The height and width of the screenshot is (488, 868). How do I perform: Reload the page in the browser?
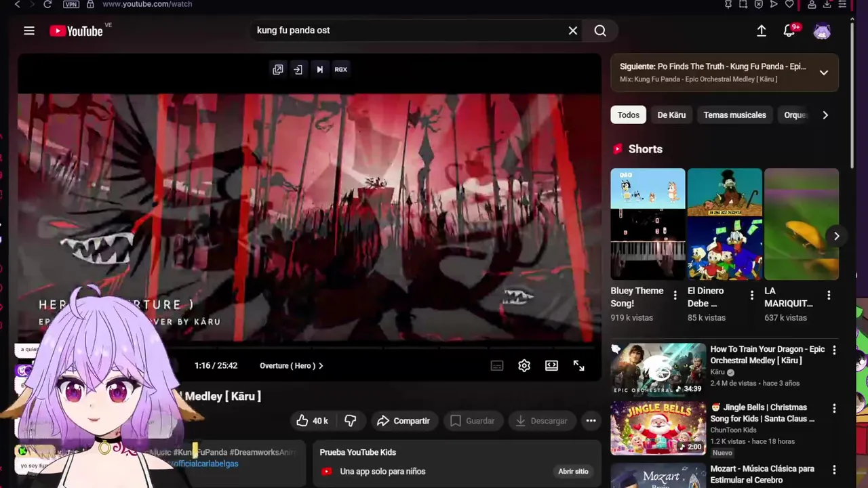pyautogui.click(x=47, y=4)
